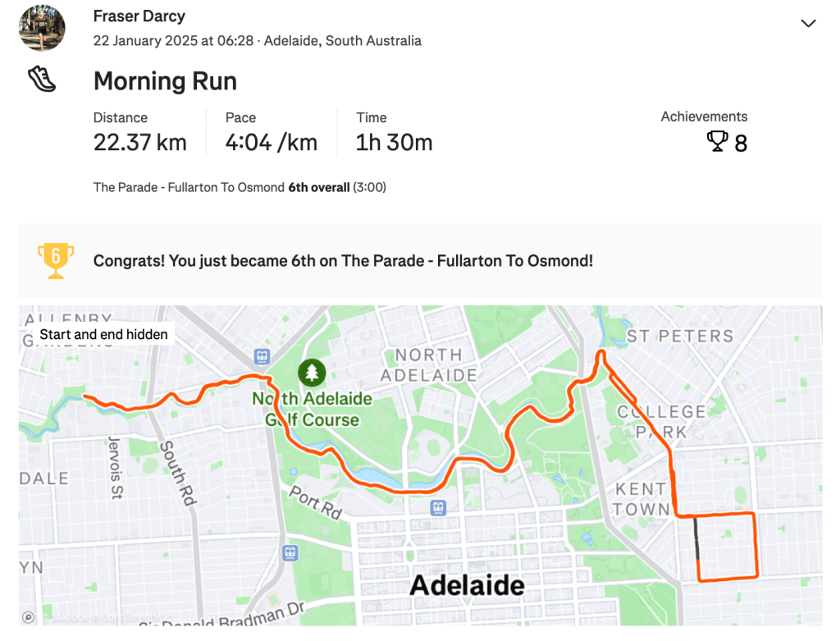Image resolution: width=840 pixels, height=641 pixels.
Task: Click The Parade - Fullarton To Osmond segment
Action: coord(189,188)
